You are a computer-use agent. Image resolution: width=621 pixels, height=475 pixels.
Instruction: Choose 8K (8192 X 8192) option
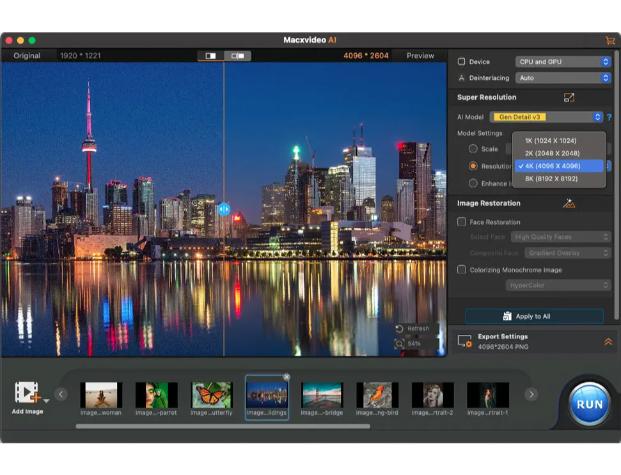coord(559,179)
